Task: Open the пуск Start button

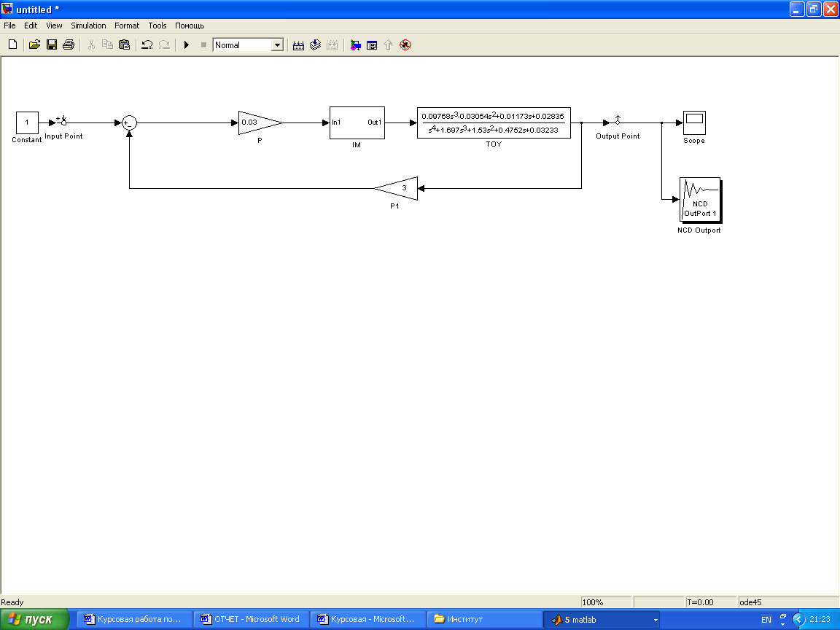Action: point(34,619)
